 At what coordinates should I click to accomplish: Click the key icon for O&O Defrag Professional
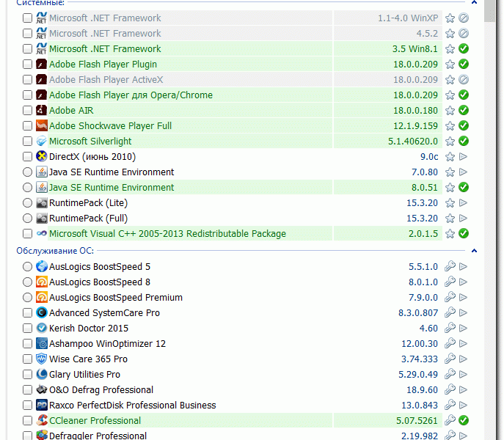click(x=450, y=389)
